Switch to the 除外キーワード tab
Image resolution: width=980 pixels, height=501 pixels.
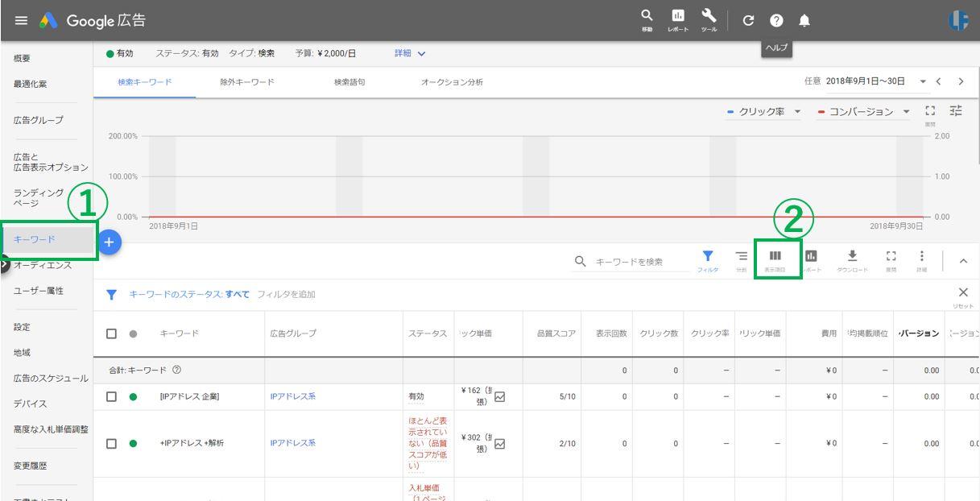tap(246, 81)
